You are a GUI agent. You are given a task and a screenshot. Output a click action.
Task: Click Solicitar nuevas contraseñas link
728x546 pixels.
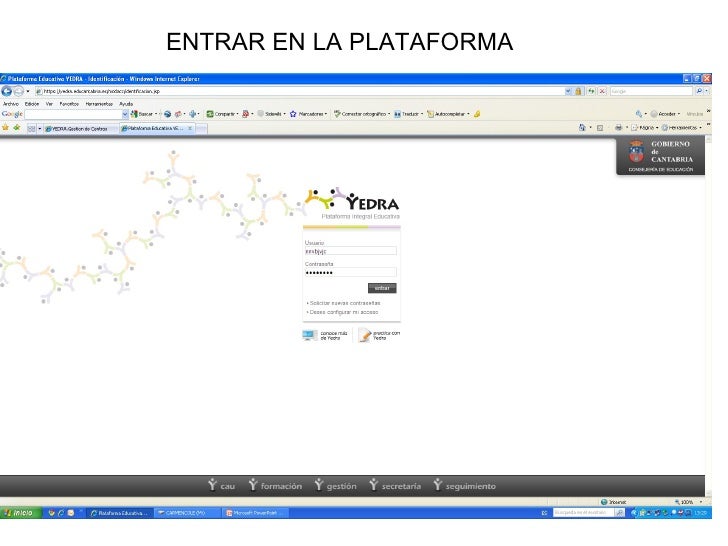[x=344, y=303]
